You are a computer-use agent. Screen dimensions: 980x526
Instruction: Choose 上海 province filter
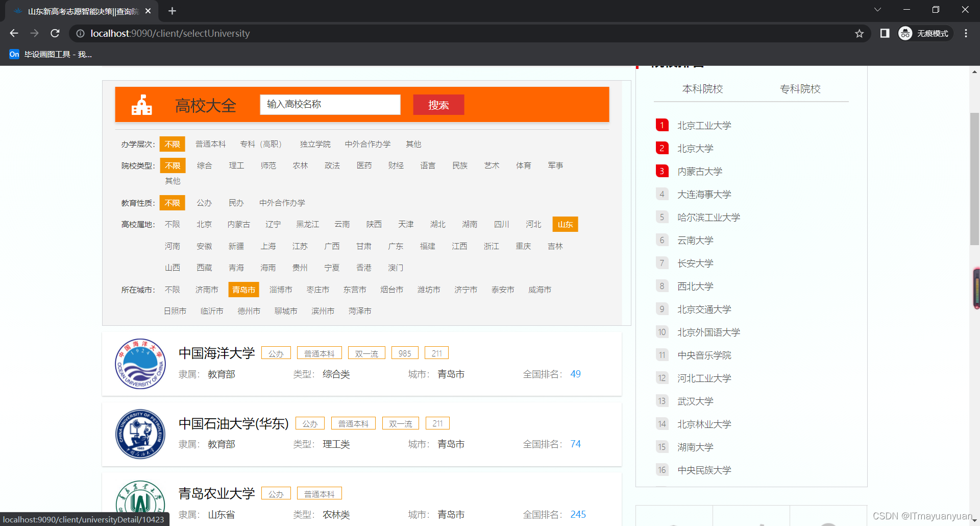click(268, 246)
